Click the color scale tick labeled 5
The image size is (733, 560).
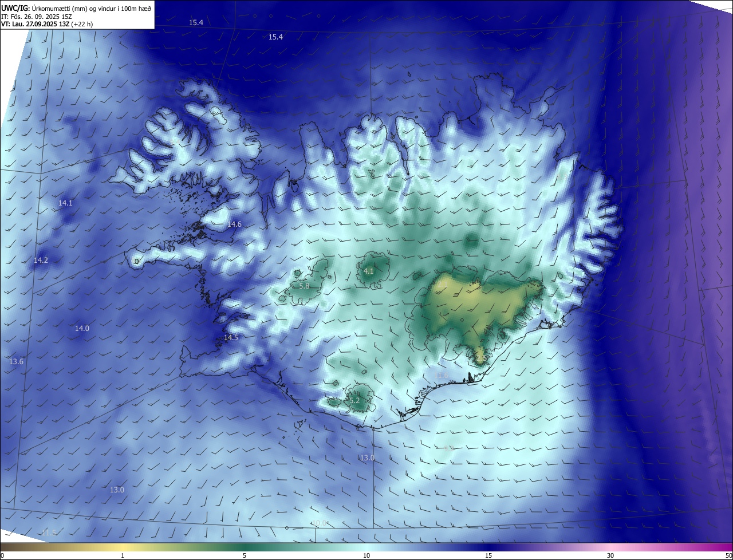245,555
